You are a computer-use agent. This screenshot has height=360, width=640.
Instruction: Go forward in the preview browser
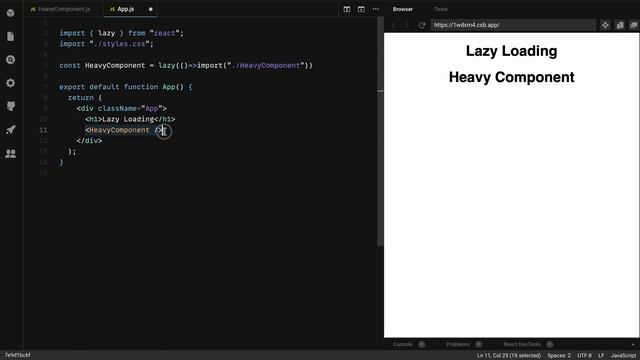(x=407, y=25)
